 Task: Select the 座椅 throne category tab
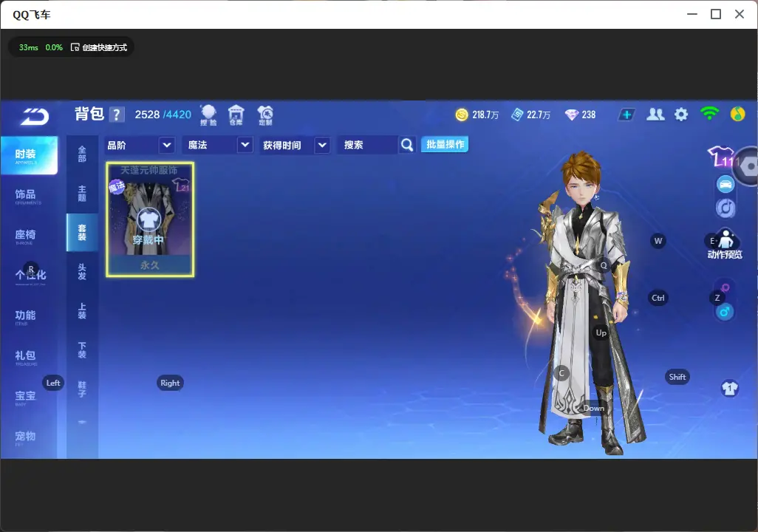(26, 236)
